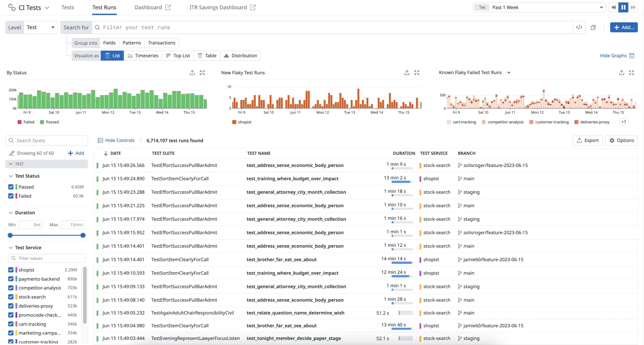Click the Table visualization icon
644x345 pixels.
coord(200,56)
